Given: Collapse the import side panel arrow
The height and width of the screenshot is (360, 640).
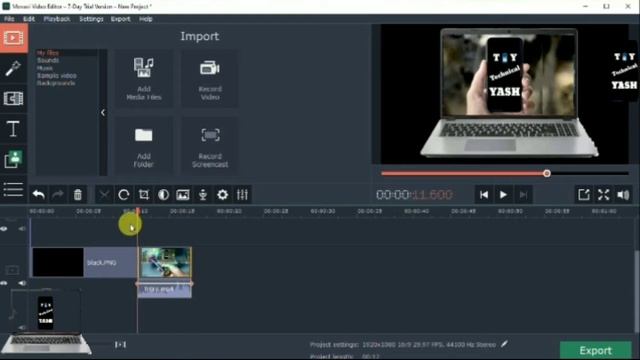Looking at the screenshot, I should pos(103,113).
